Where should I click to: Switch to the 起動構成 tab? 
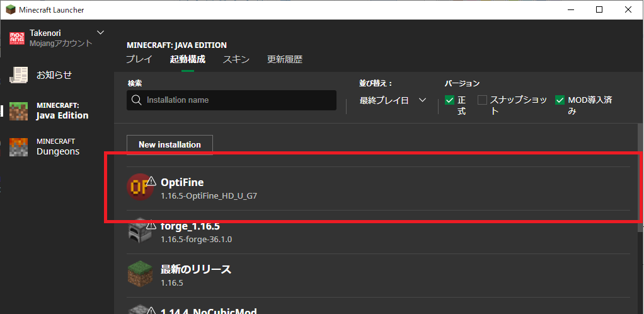188,59
